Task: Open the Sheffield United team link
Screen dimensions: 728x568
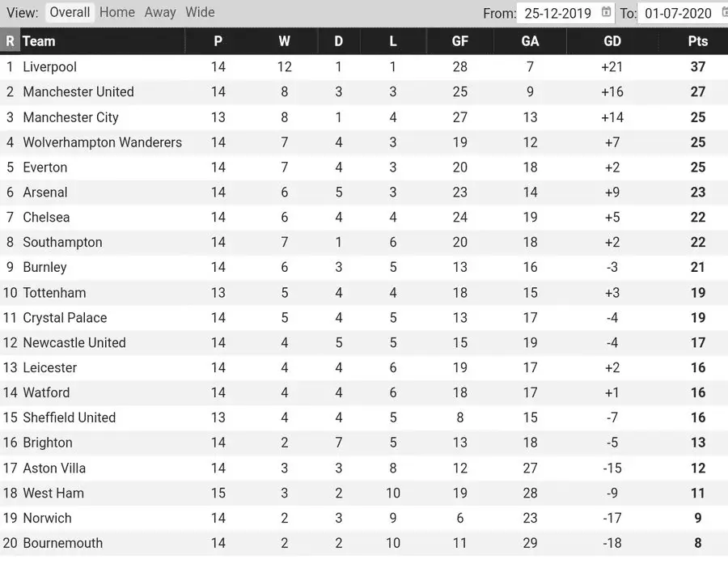Action: [x=69, y=418]
